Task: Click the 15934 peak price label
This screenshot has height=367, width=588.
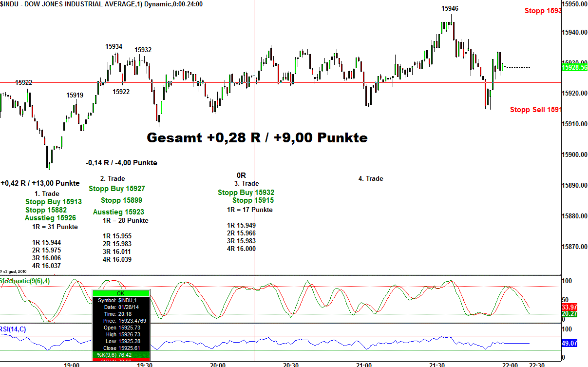Action: pos(114,47)
